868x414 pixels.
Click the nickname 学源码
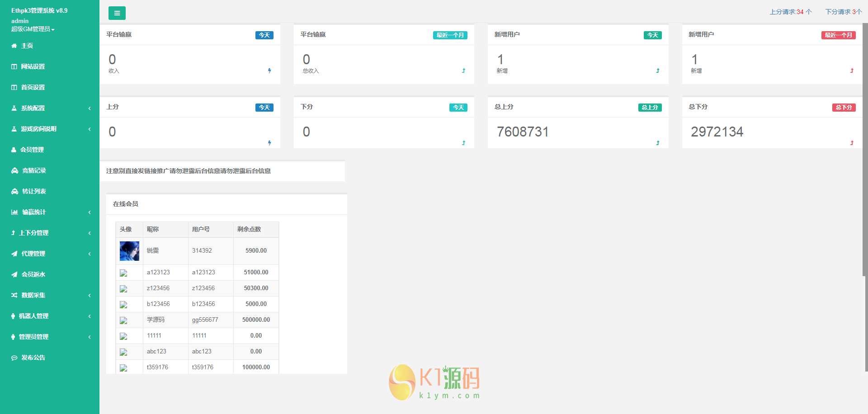click(x=156, y=320)
